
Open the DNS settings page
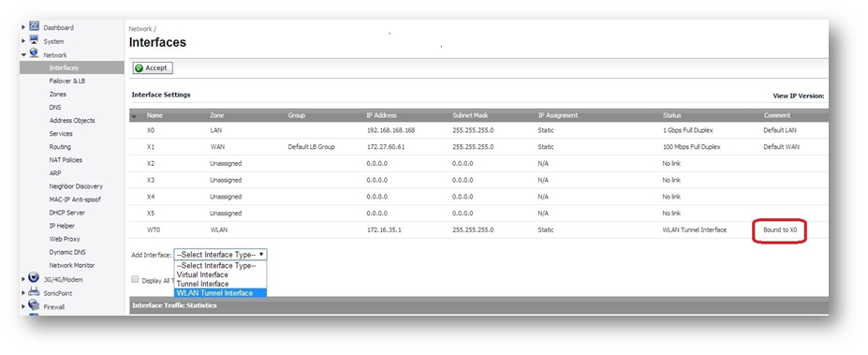pyautogui.click(x=55, y=108)
